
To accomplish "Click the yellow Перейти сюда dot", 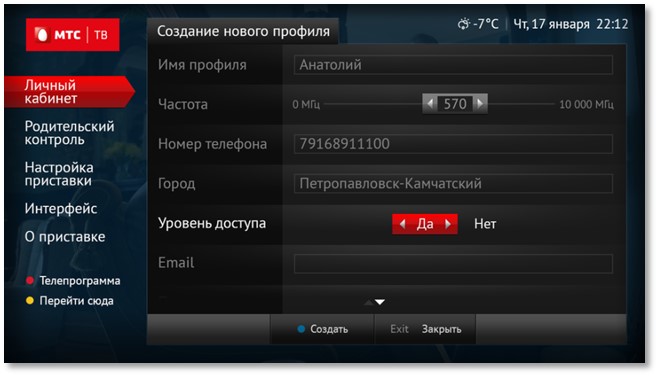I will click(30, 300).
